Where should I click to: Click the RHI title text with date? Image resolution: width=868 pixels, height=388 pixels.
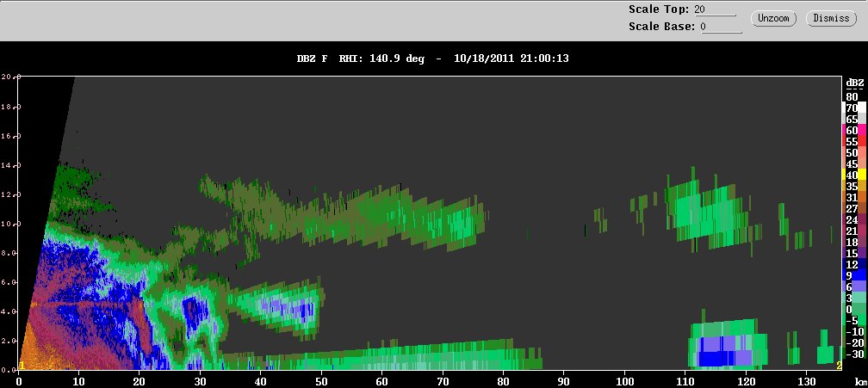(433, 58)
